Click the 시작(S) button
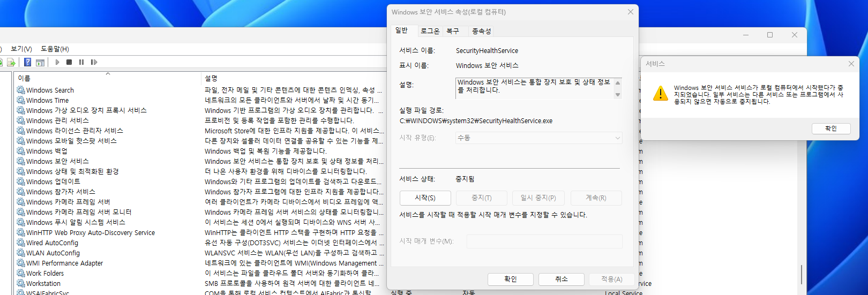The width and height of the screenshot is (868, 295). 425,198
